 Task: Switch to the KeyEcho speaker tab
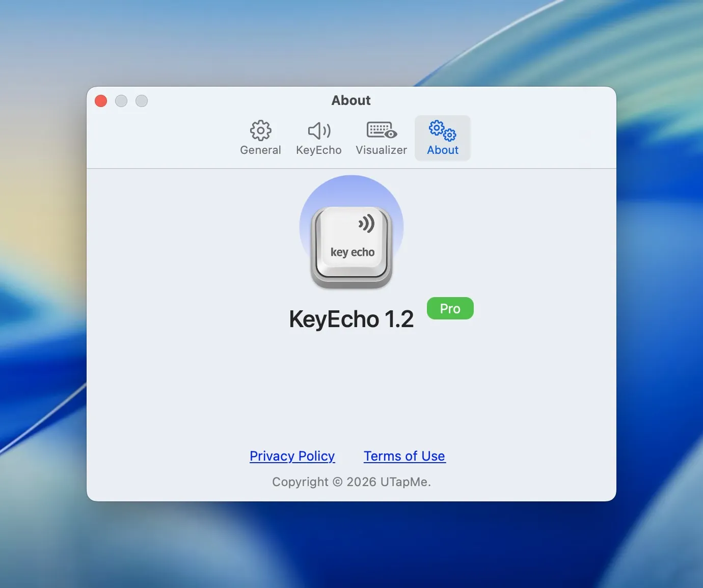point(319,138)
